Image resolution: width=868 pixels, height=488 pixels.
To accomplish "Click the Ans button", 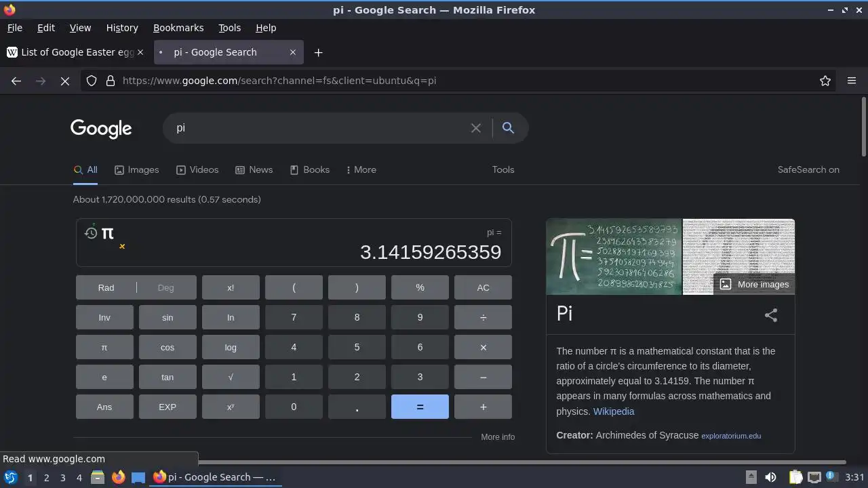I will (104, 407).
